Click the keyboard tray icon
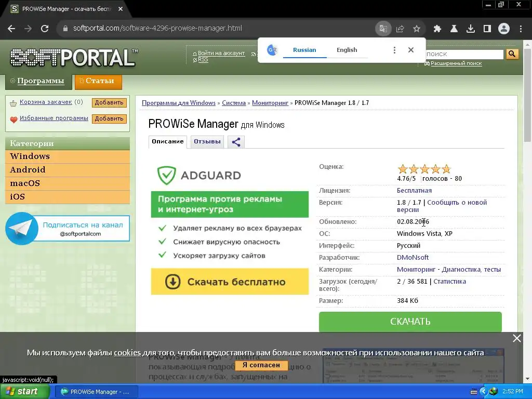 474,392
